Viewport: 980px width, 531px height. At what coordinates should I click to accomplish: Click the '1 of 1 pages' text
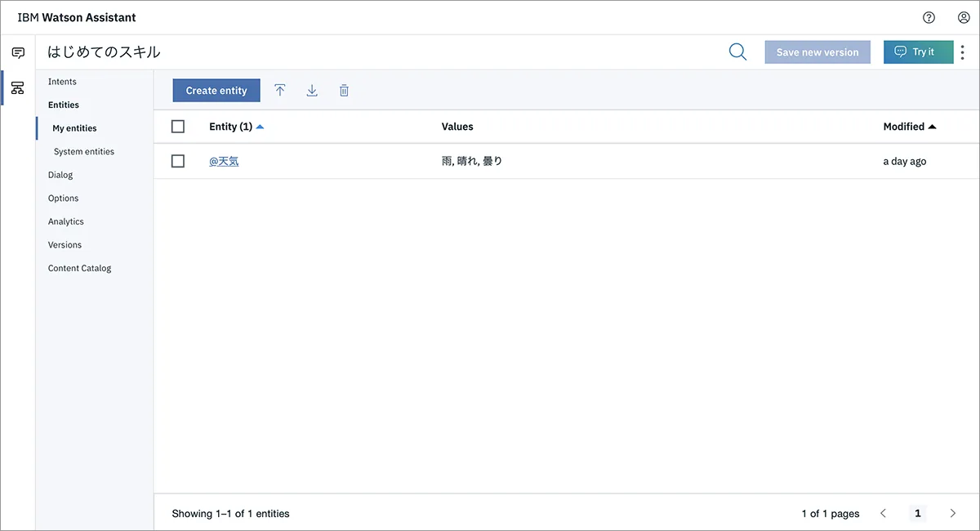(831, 514)
